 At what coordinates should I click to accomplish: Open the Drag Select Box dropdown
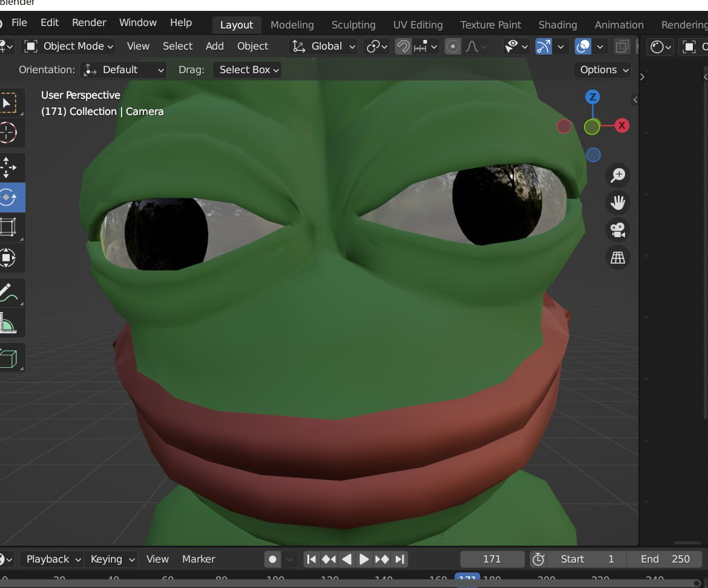[x=247, y=70]
